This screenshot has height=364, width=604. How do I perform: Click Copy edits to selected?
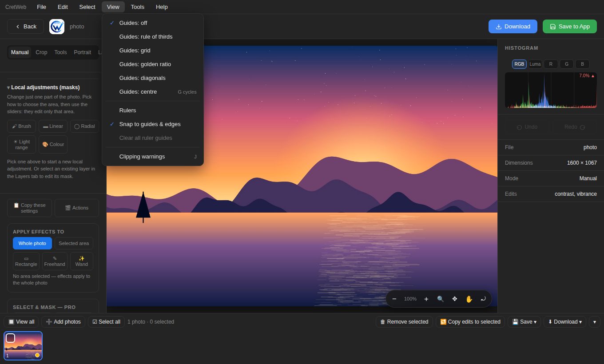470,322
